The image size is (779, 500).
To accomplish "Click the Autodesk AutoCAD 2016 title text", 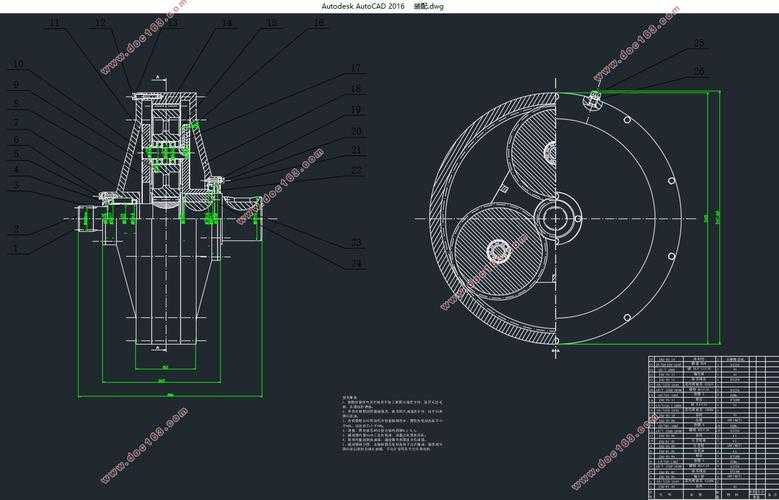I will [x=364, y=6].
